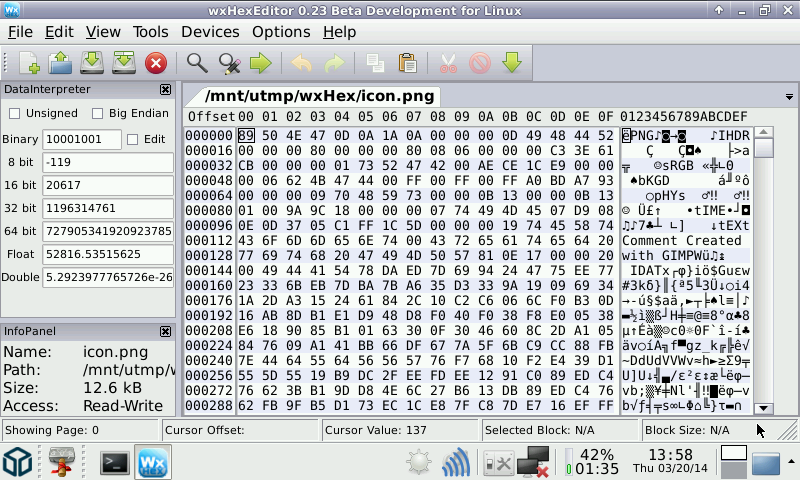Click the Save As toolbar icon
This screenshot has height=480, width=800.
point(123,63)
